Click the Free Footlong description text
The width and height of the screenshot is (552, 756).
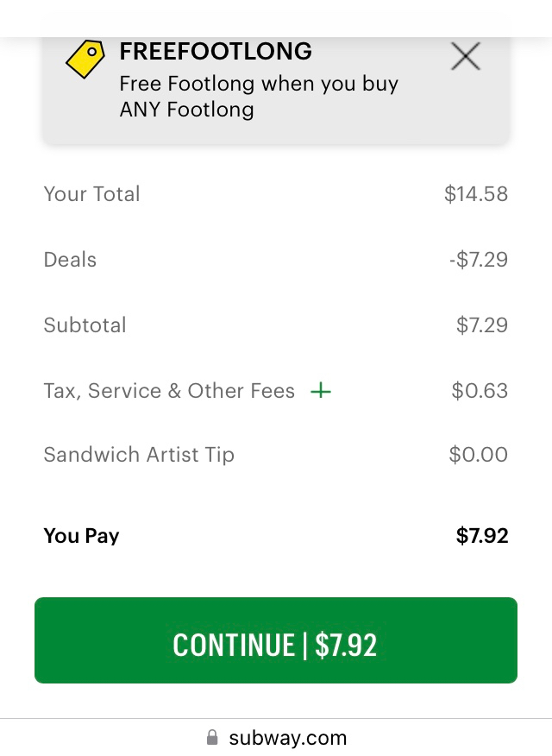pos(260,96)
